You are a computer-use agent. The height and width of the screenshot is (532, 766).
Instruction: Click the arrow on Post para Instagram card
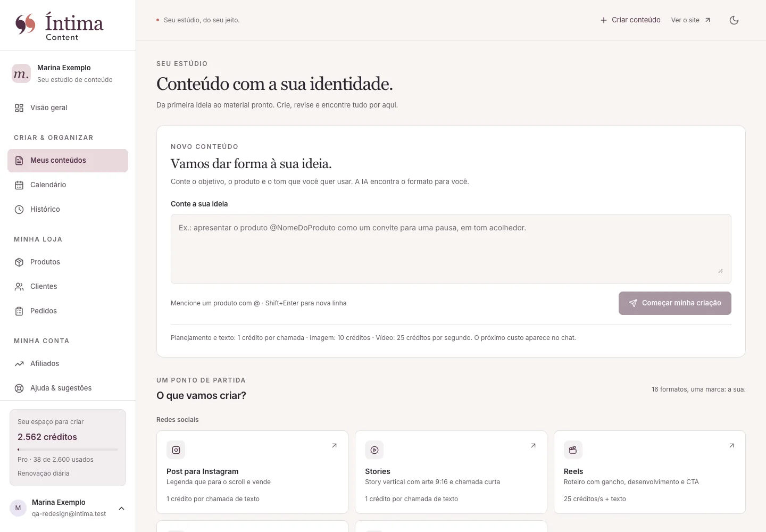pyautogui.click(x=334, y=446)
